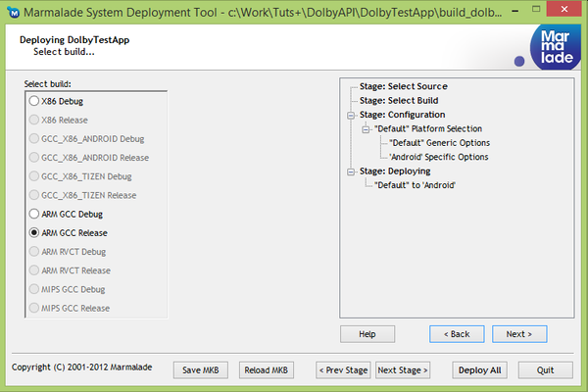Click the Marmalade logo in header
588x392 pixels.
(556, 47)
